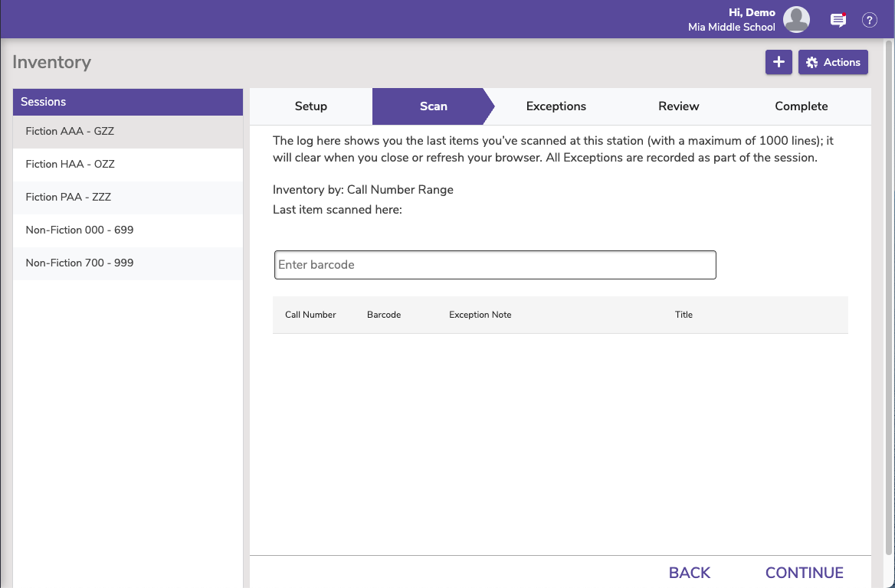Image resolution: width=895 pixels, height=588 pixels.
Task: Click the Exception Note column header
Action: coord(480,315)
